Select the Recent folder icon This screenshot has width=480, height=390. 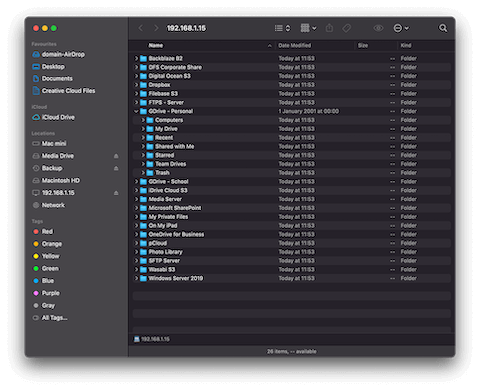(x=150, y=138)
